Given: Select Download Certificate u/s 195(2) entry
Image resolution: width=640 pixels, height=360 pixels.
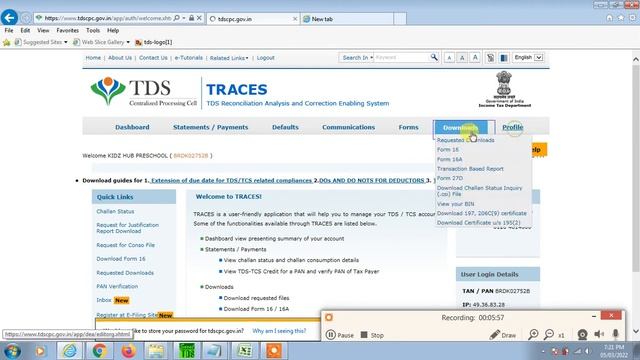Looking at the screenshot, I should [478, 222].
